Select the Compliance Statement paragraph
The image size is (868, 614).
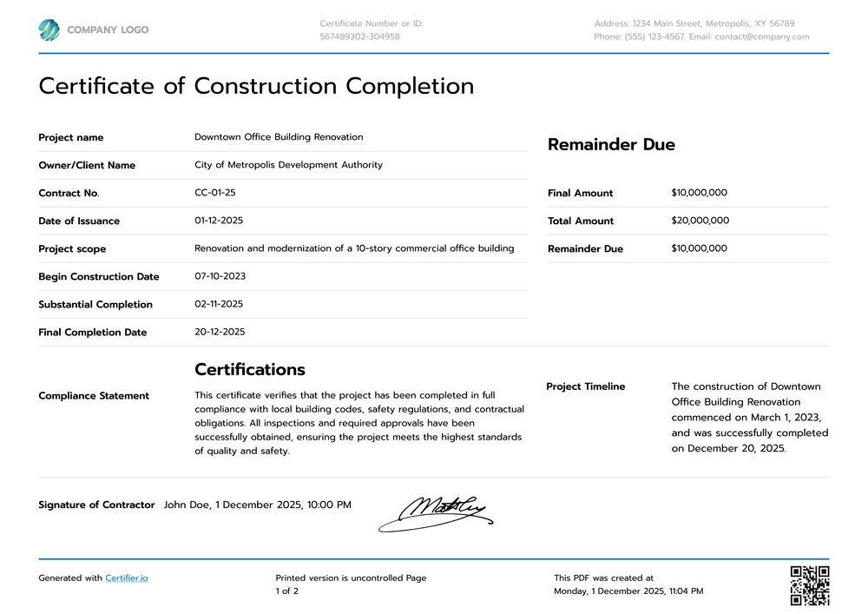click(360, 423)
